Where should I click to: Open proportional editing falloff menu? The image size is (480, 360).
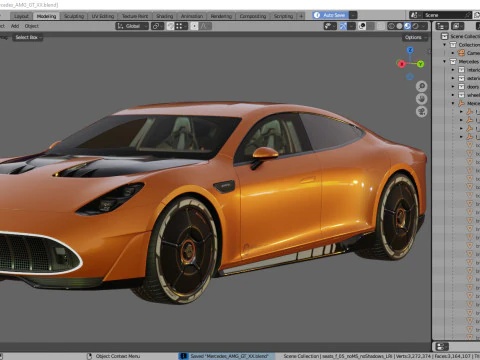click(205, 26)
